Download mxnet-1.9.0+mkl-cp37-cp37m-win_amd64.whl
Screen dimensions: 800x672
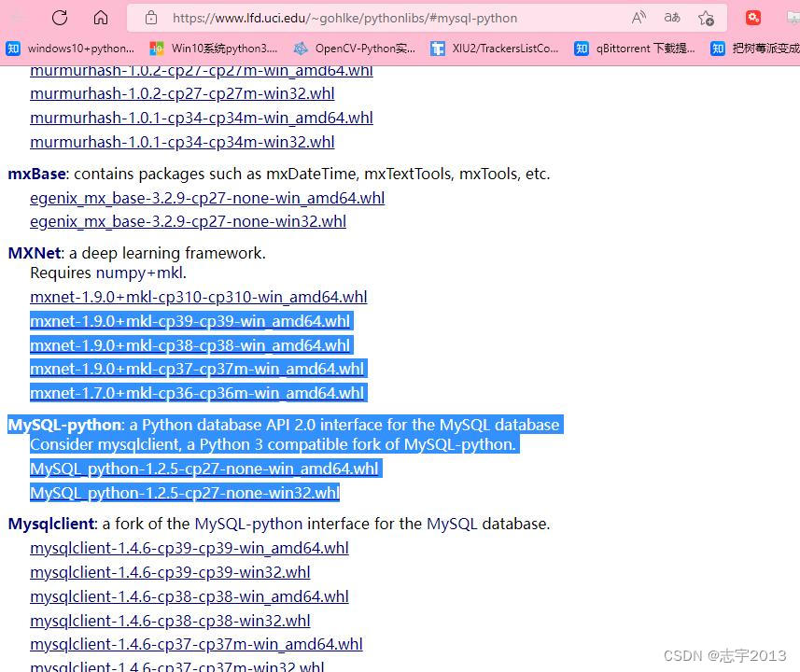tap(197, 369)
